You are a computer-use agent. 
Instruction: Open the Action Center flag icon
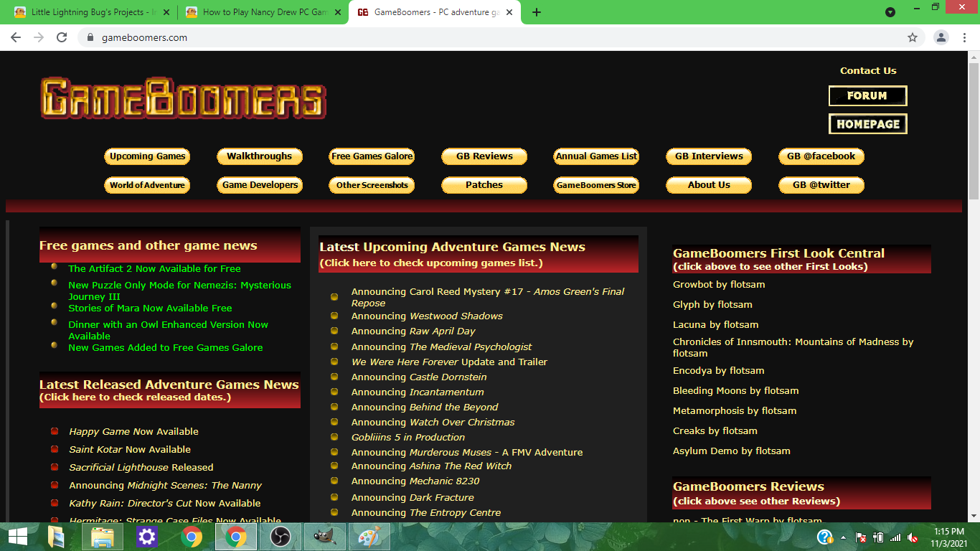tap(861, 537)
